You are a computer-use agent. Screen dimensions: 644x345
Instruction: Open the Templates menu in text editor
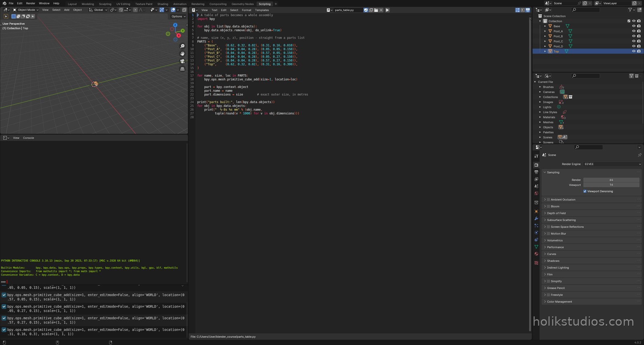tap(262, 10)
